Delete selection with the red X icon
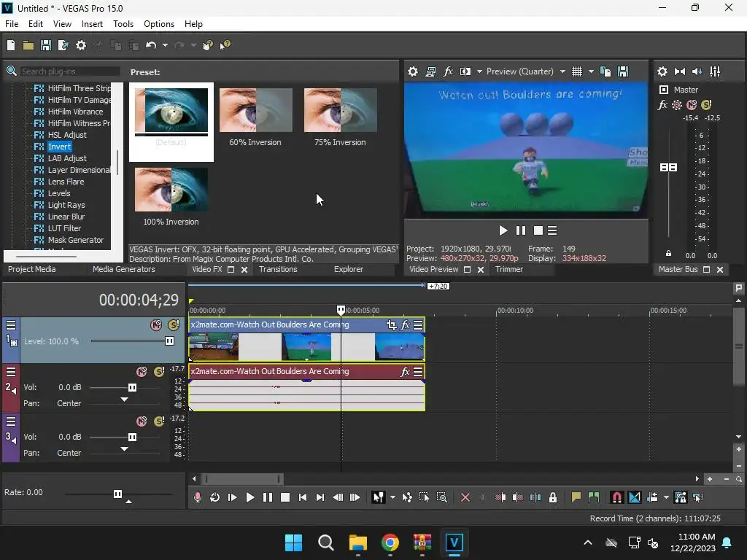The width and height of the screenshot is (747, 560). click(465, 497)
